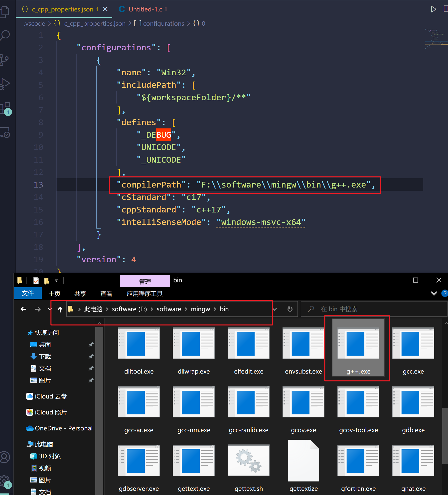Click the search box for bin folder
Viewport: 448px width, 495px height.
pos(374,309)
